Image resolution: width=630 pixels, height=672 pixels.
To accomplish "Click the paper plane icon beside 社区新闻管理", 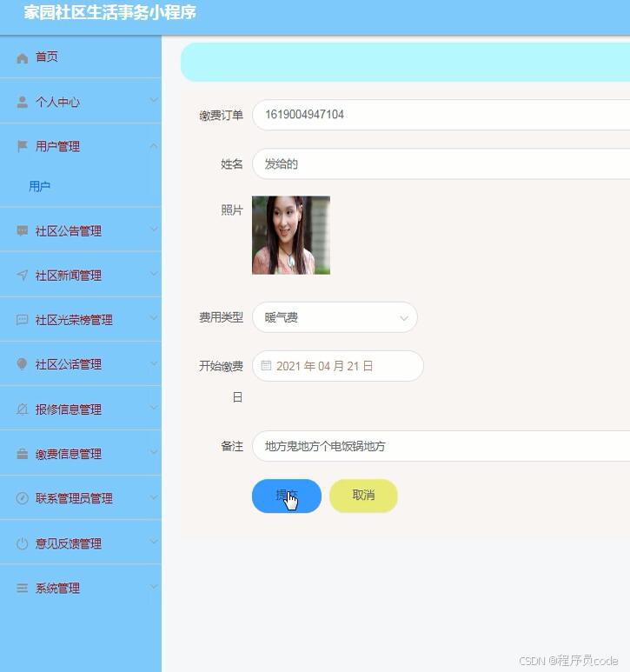I will (23, 275).
